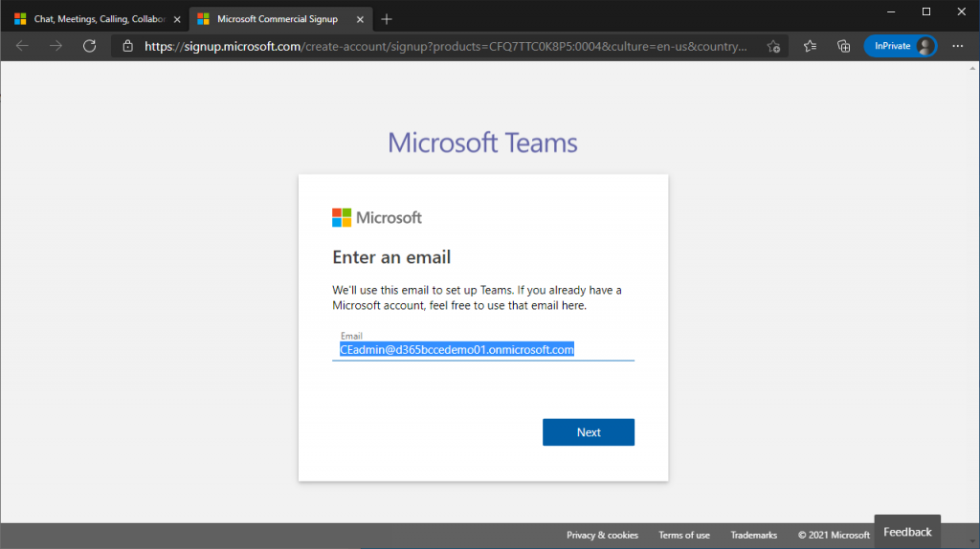
Task: Click the page scrollbar up arrow
Action: click(x=972, y=68)
